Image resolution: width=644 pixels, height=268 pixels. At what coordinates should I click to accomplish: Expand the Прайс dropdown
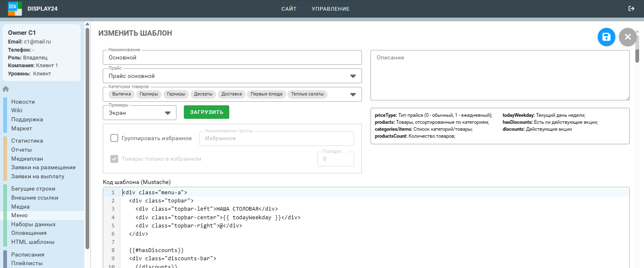353,76
